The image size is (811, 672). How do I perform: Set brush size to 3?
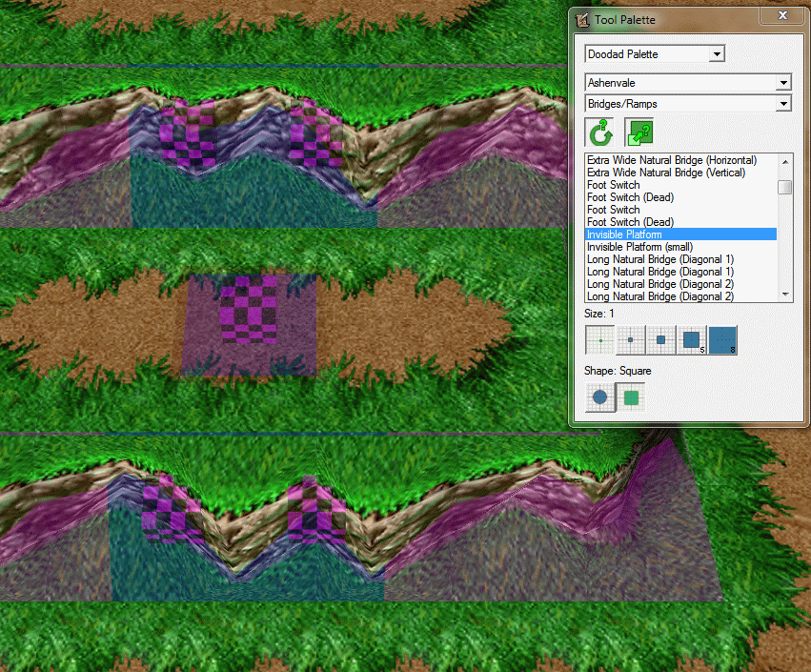(661, 340)
